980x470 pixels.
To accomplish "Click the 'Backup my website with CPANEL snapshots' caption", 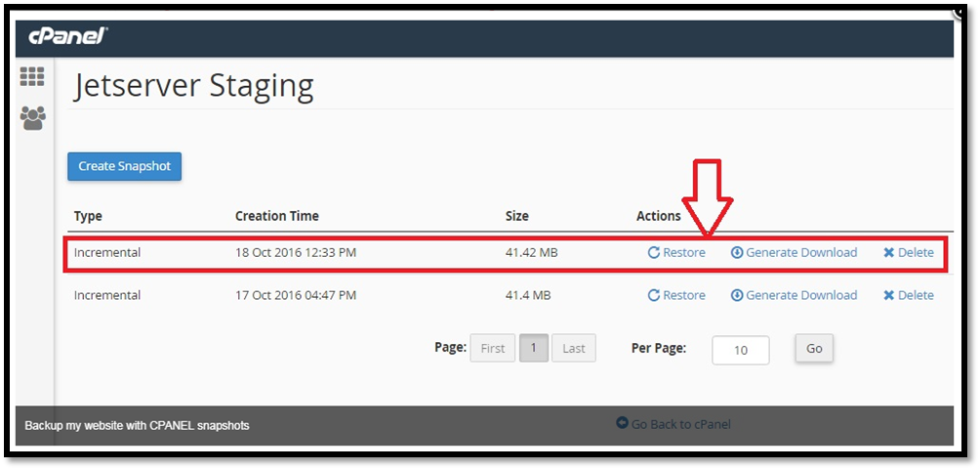I will coord(137,426).
